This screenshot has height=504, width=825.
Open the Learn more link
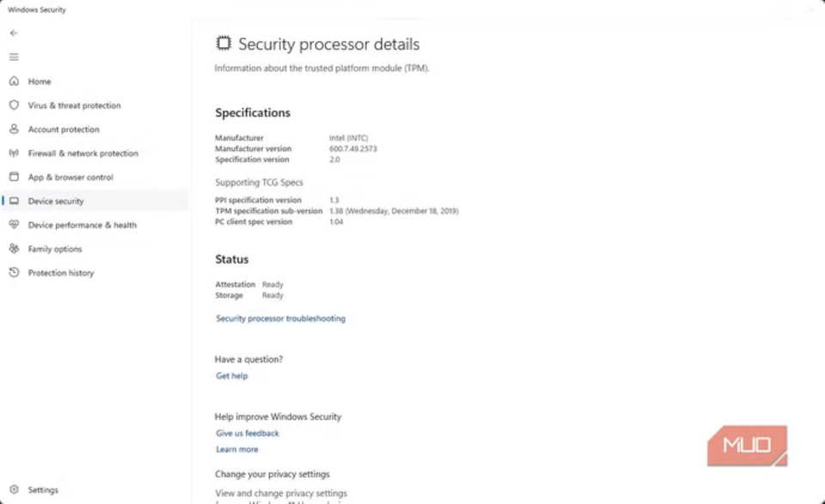click(236, 450)
